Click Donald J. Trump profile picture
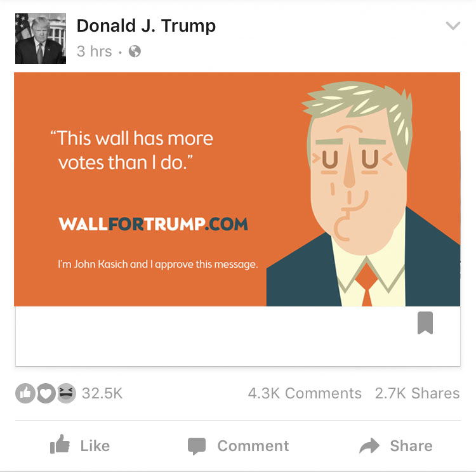 (41, 39)
